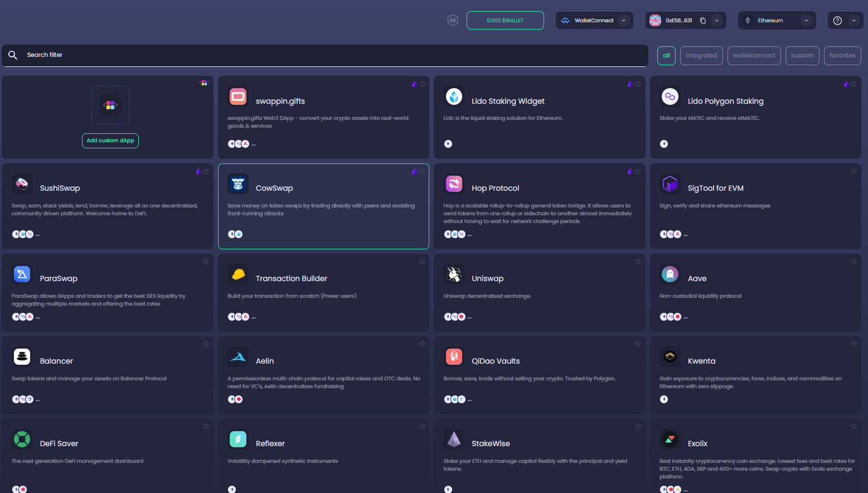Click the CowSwap supported networks icons
This screenshot has width=868, height=493.
click(x=235, y=234)
